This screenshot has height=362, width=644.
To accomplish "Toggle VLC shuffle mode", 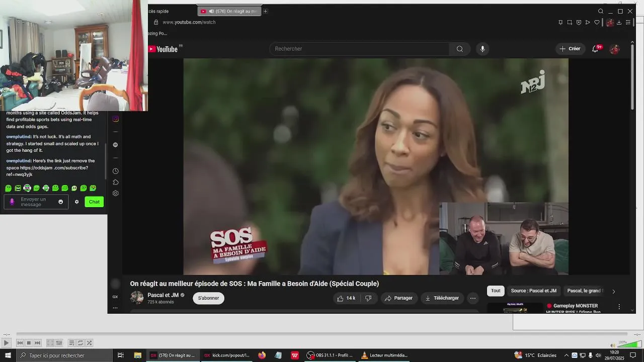I will pos(89,343).
